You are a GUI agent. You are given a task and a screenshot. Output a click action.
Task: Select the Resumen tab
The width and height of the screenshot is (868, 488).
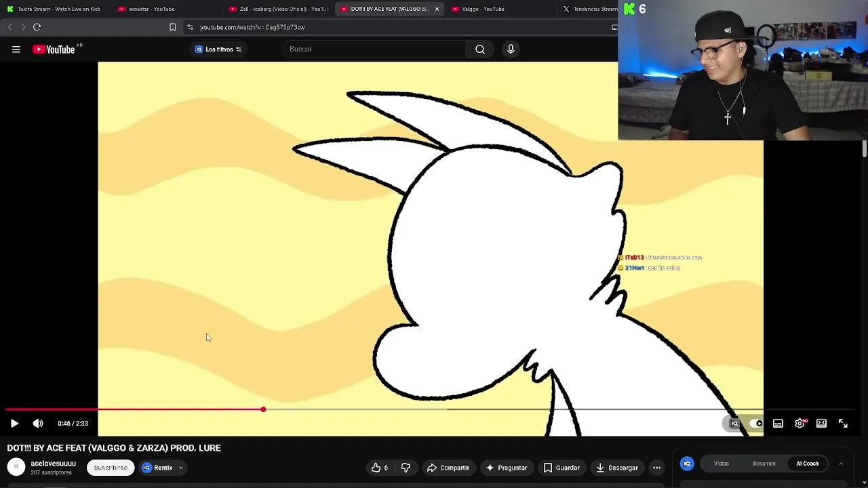pos(764,464)
